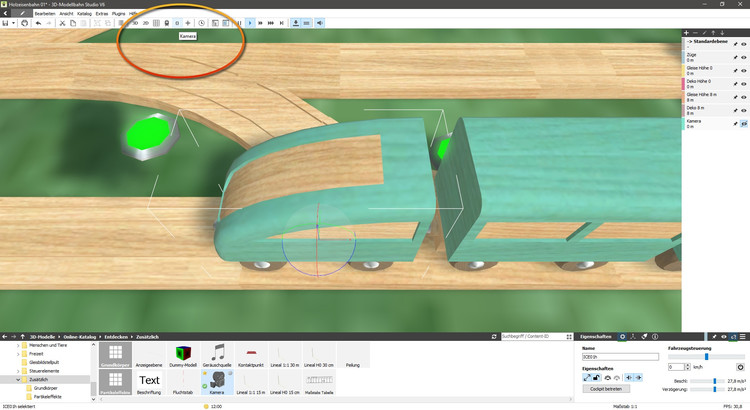Switch to 3D view mode
750x410 pixels.
tap(133, 22)
